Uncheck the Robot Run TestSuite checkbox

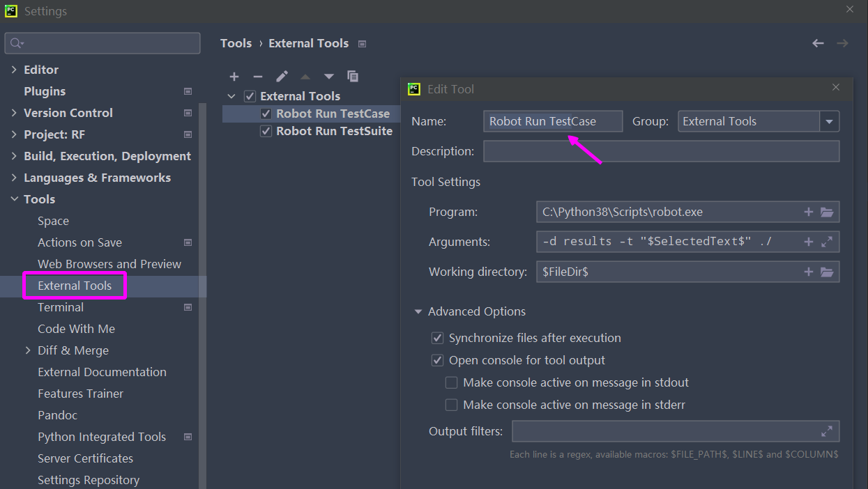pyautogui.click(x=266, y=130)
